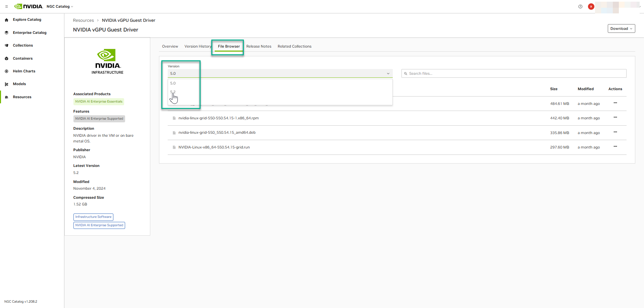The height and width of the screenshot is (308, 644).
Task: Click the Models sidebar icon
Action: coord(6,84)
